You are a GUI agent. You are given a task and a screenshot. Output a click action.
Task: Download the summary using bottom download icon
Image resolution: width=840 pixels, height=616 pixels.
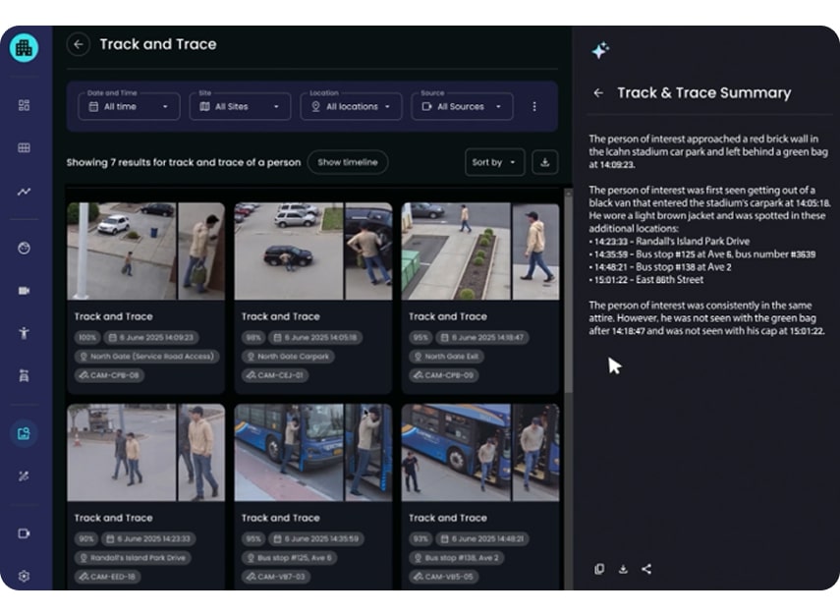pyautogui.click(x=623, y=569)
